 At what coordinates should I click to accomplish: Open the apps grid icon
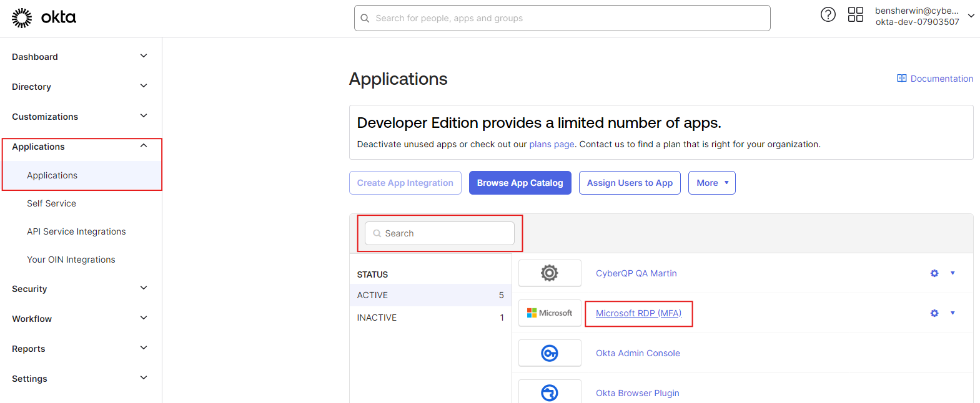coord(856,14)
